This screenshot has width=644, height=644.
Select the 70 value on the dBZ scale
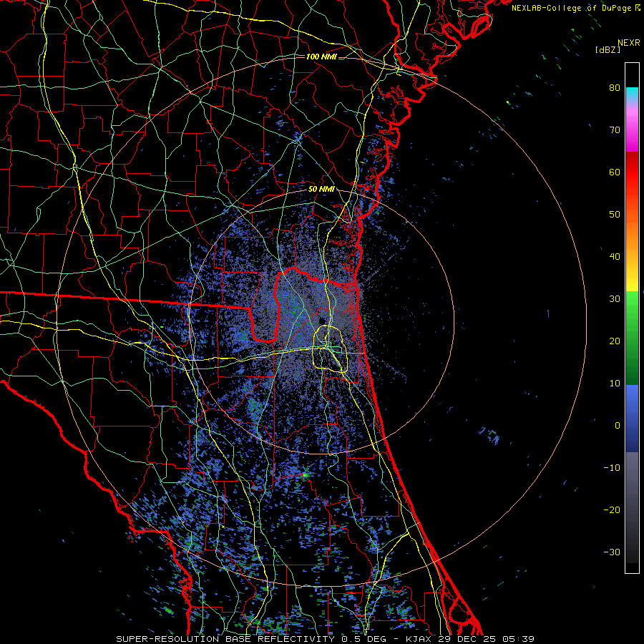615,130
